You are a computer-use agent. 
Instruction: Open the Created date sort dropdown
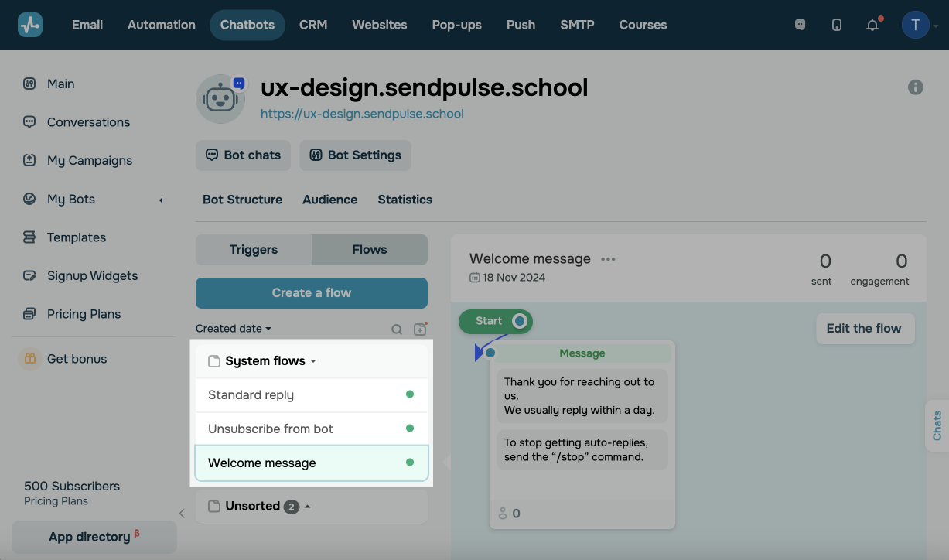[x=234, y=329]
